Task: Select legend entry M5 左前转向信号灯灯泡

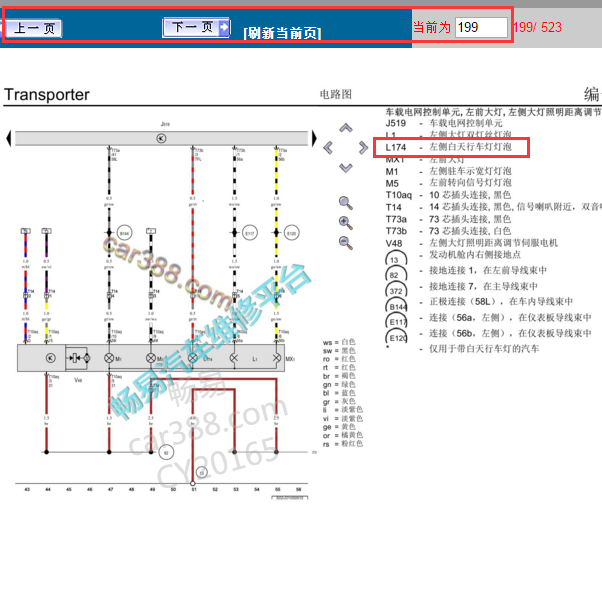Action: [448, 183]
